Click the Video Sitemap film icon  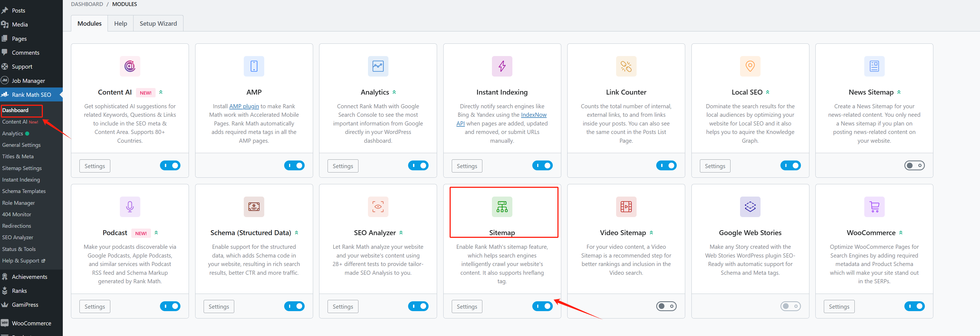pyautogui.click(x=626, y=207)
